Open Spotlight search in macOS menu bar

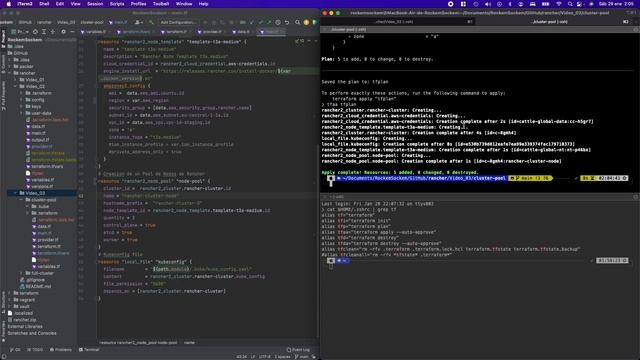click(570, 4)
